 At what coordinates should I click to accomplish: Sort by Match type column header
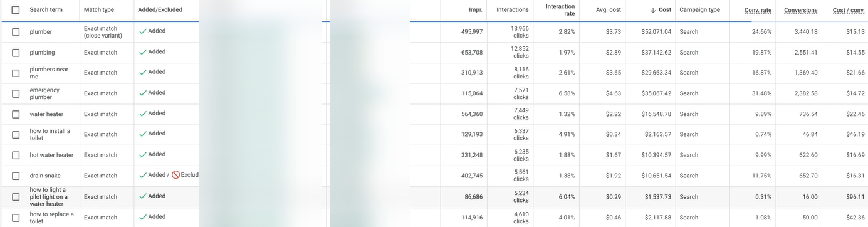(x=99, y=10)
